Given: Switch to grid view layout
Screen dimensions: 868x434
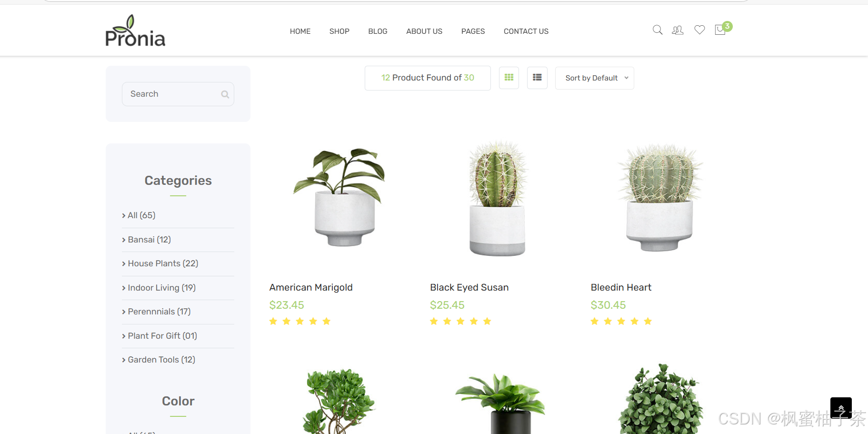Looking at the screenshot, I should pos(509,78).
